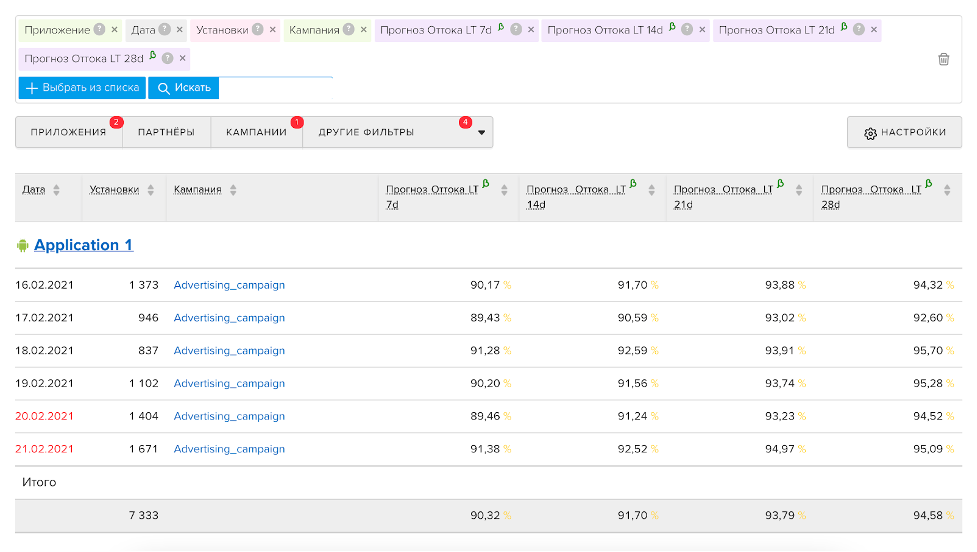The image size is (977, 552).
Task: Select the 14d churn value 90,59
Action: [x=632, y=318]
